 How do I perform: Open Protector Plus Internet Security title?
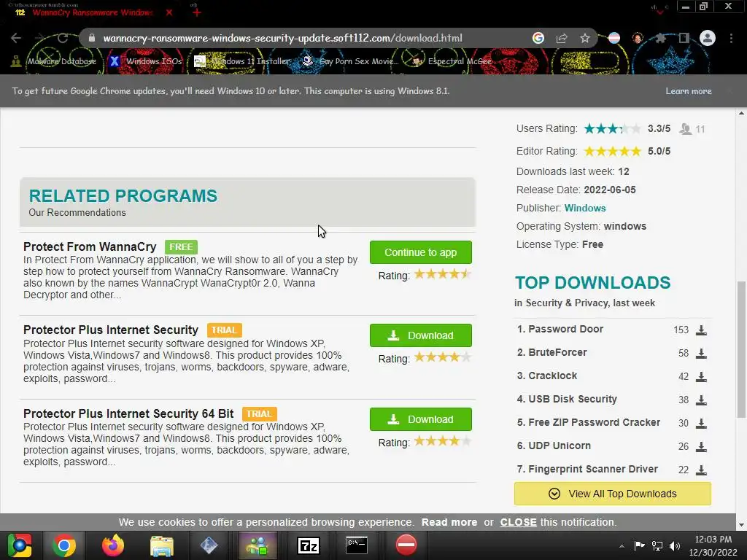tap(111, 330)
